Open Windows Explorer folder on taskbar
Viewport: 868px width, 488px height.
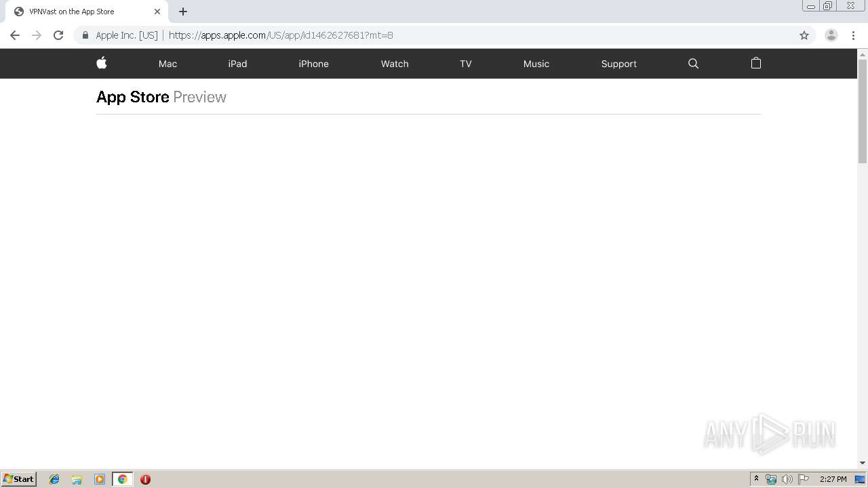[x=77, y=479]
